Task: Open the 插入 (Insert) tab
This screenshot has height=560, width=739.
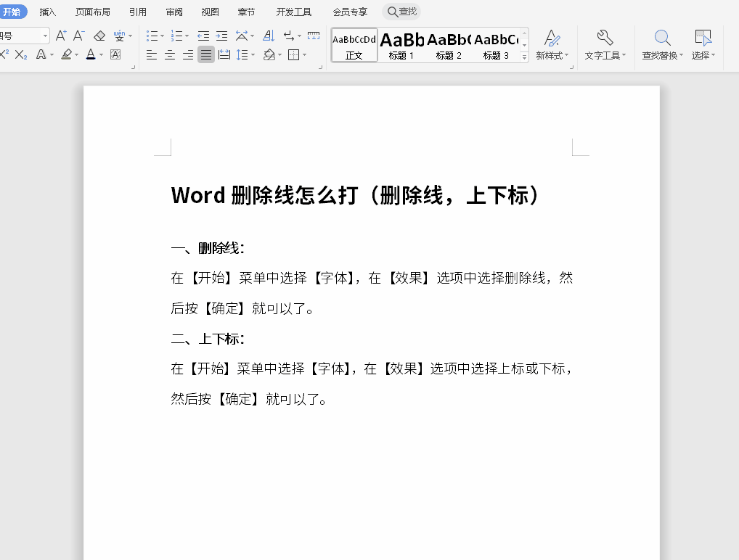Action: coord(48,12)
